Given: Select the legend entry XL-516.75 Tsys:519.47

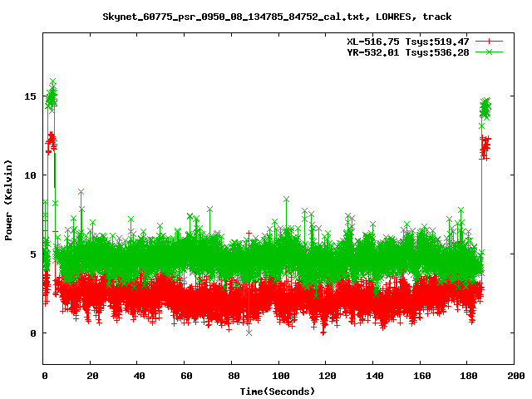Looking at the screenshot, I should pyautogui.click(x=407, y=42).
